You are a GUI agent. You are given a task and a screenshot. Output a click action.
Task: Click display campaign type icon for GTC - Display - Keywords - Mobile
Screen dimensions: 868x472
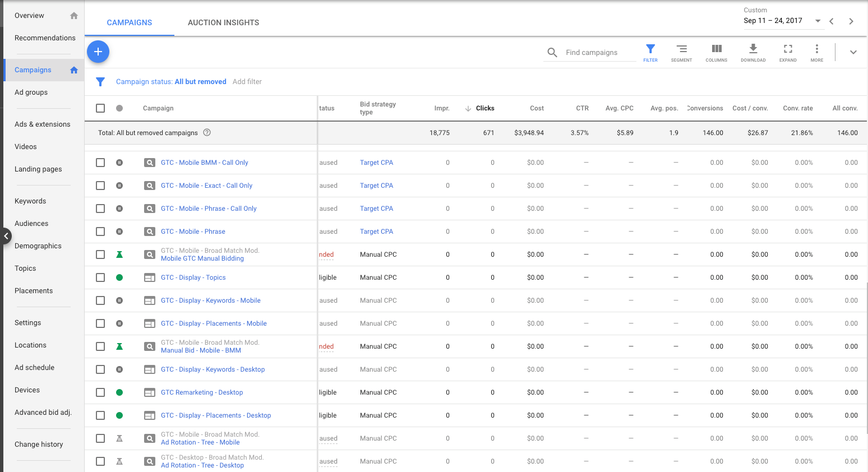[150, 300]
